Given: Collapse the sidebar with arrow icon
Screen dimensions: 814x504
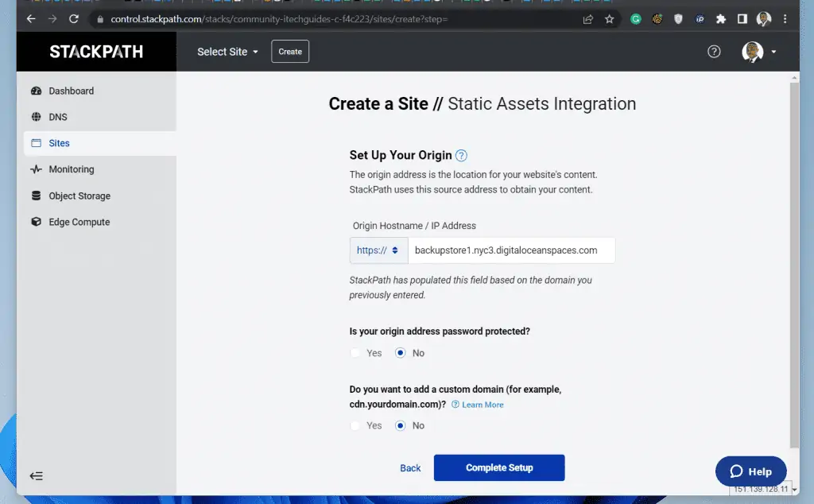Looking at the screenshot, I should point(36,475).
